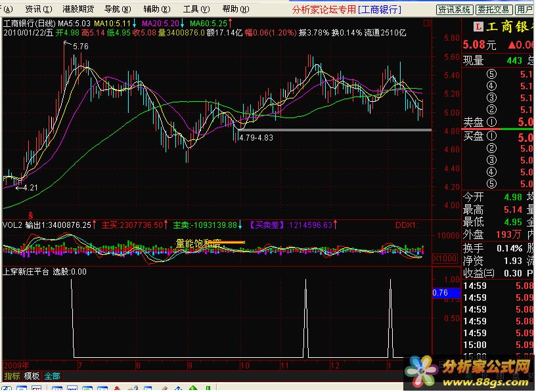Image resolution: width=536 pixels, height=392 pixels.
Task: Click the 收益(三) 0.30 row
Action: (493, 273)
